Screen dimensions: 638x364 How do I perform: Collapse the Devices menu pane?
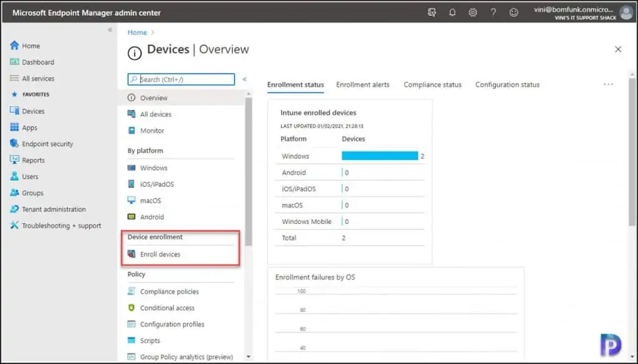tap(244, 79)
